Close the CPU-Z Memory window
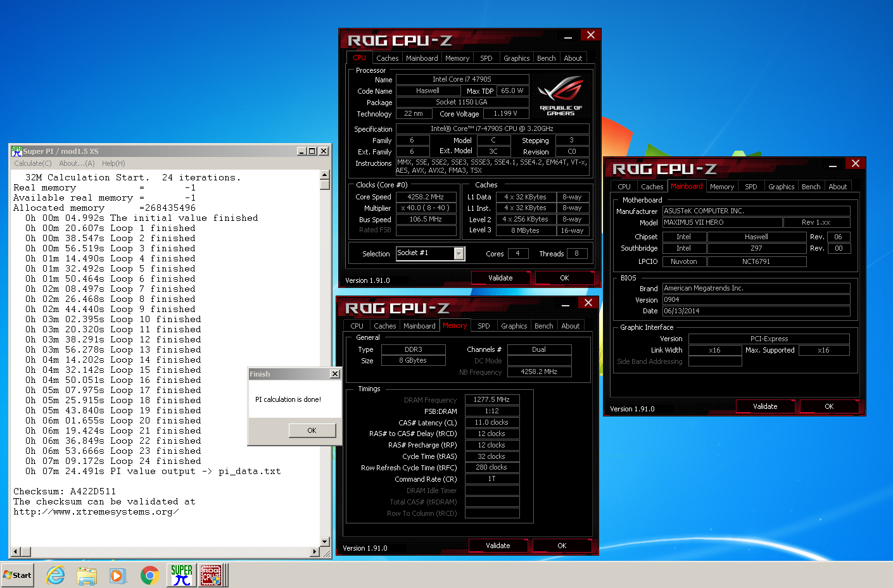The width and height of the screenshot is (893, 588). [x=588, y=303]
